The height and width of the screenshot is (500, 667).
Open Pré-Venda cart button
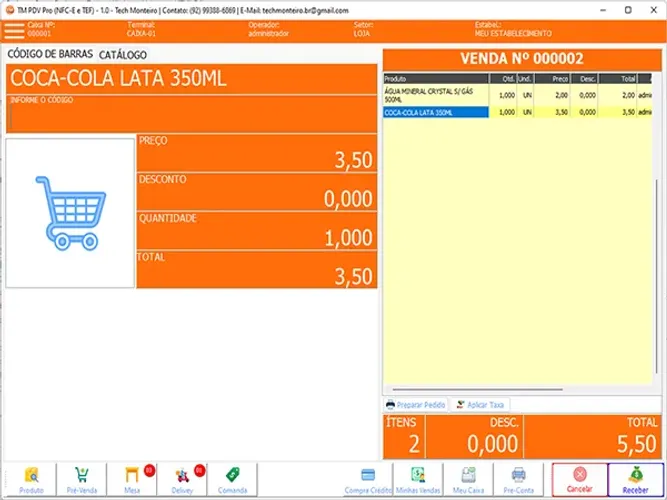pyautogui.click(x=82, y=480)
